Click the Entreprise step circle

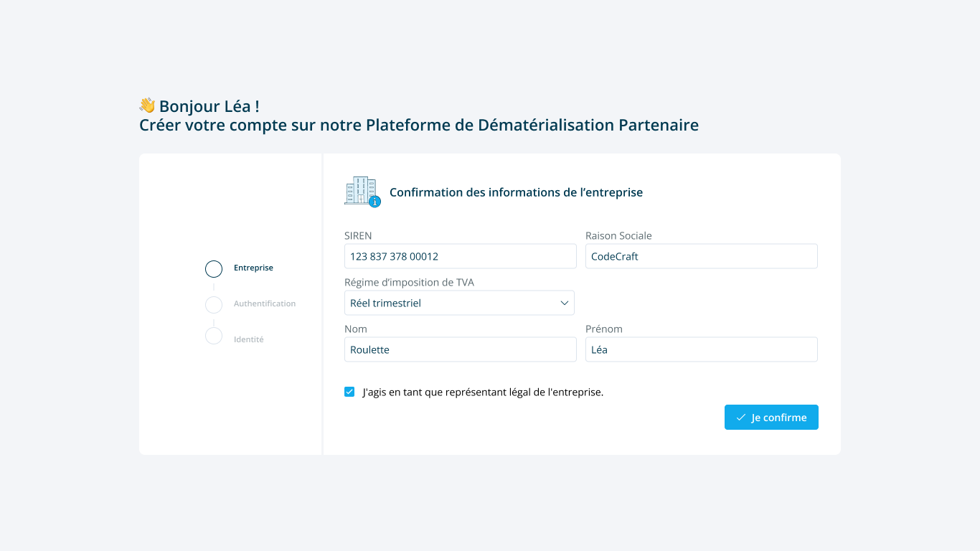[x=214, y=269]
